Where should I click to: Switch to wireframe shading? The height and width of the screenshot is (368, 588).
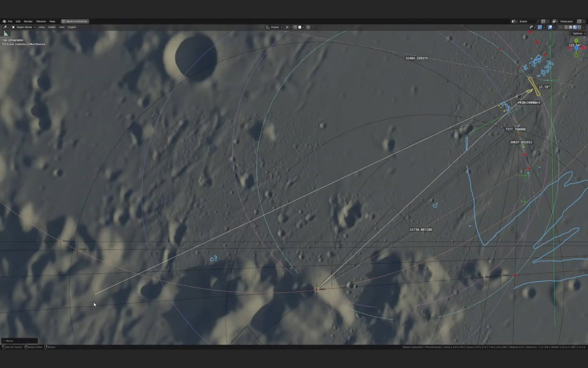566,27
